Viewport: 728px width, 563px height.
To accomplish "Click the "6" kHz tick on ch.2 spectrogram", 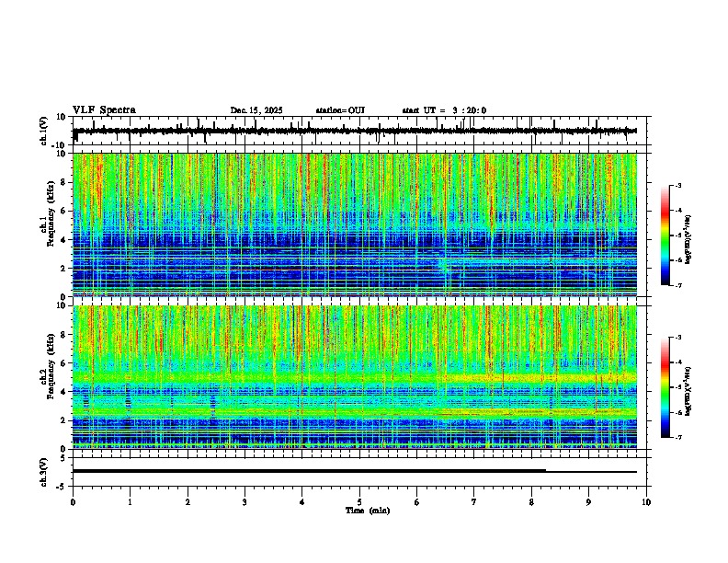I will coord(63,363).
